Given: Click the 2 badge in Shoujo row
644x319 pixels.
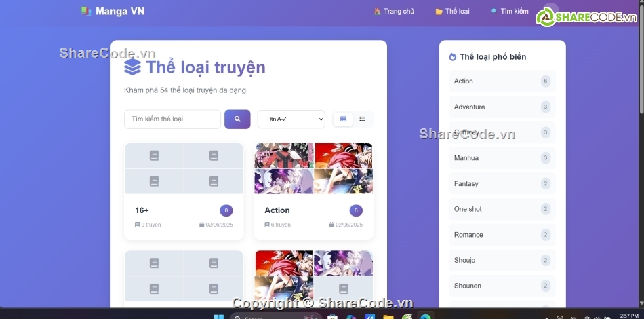Looking at the screenshot, I should (546, 260).
